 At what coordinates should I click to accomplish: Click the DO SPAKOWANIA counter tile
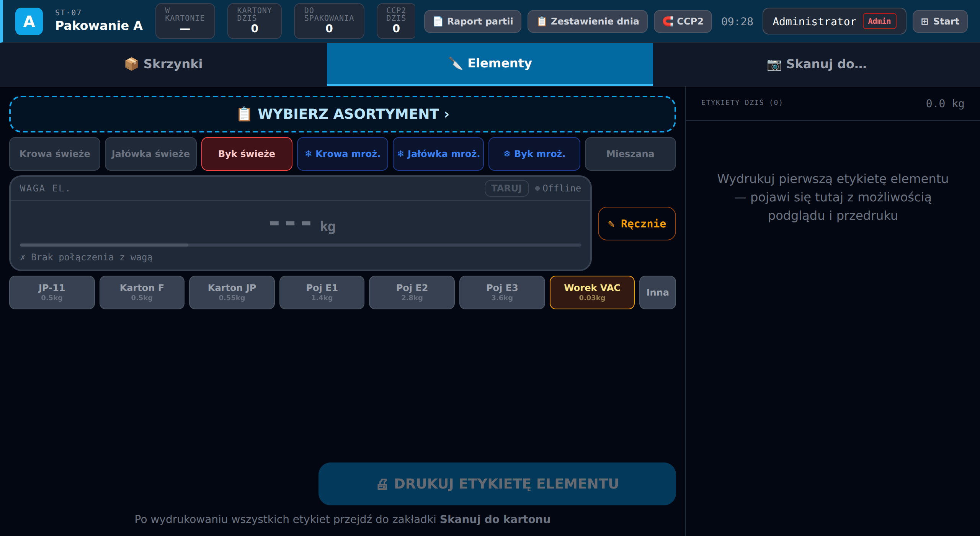[x=329, y=21]
